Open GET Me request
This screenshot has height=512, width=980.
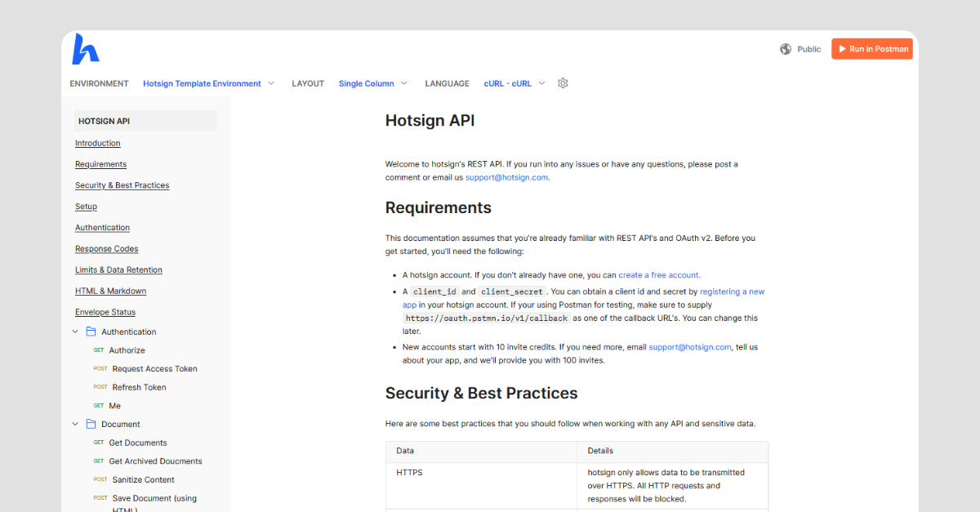(x=107, y=406)
